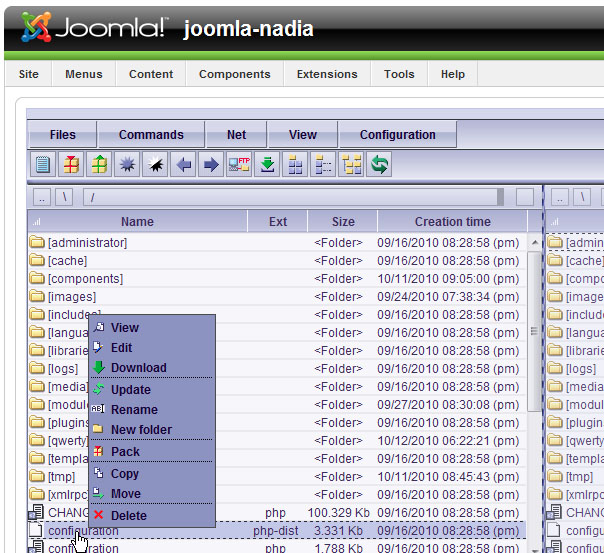Choose Delete from the context menu
This screenshot has width=604, height=553.
point(128,516)
